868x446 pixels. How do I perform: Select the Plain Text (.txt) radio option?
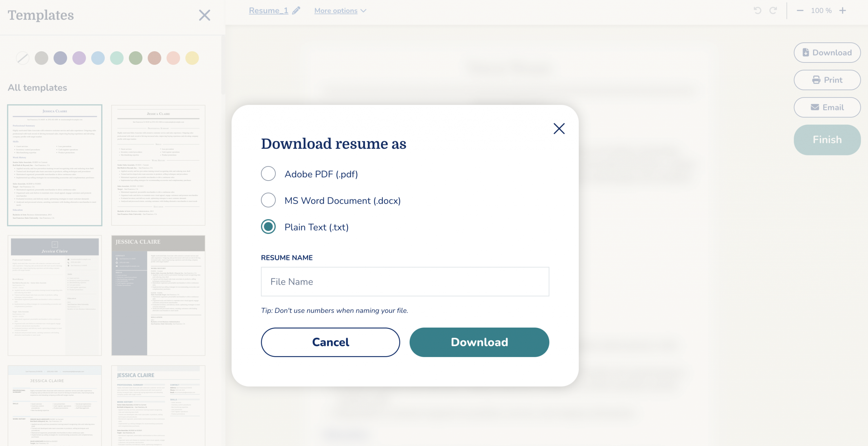268,227
